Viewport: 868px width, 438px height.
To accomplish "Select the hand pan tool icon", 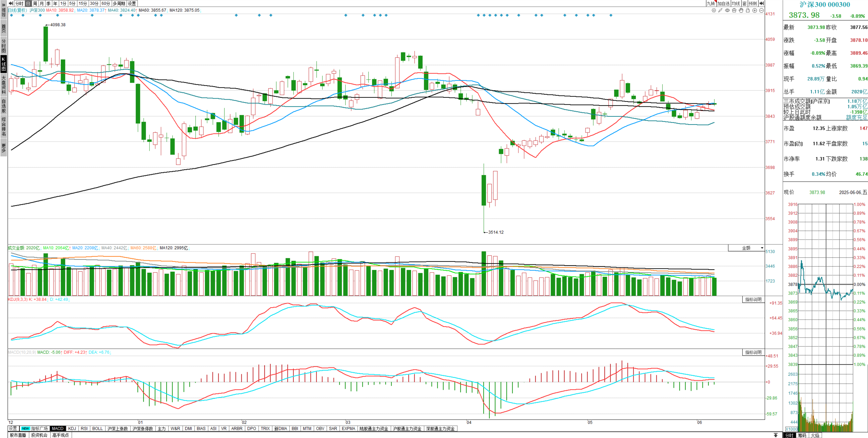I will 741,10.
